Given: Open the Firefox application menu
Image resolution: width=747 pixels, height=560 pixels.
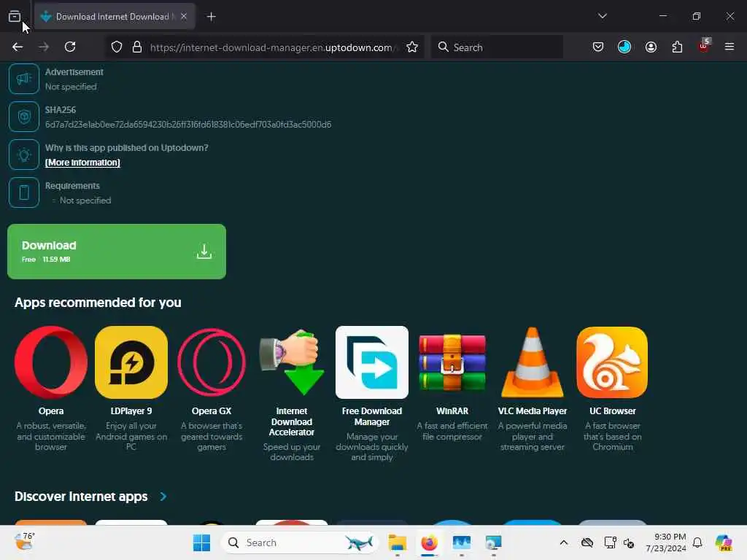Looking at the screenshot, I should coord(729,47).
